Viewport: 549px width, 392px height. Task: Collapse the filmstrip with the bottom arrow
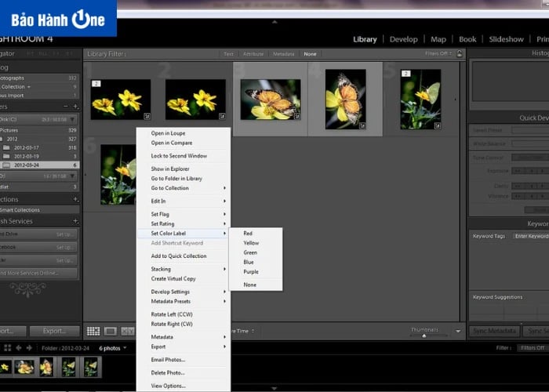pyautogui.click(x=274, y=388)
